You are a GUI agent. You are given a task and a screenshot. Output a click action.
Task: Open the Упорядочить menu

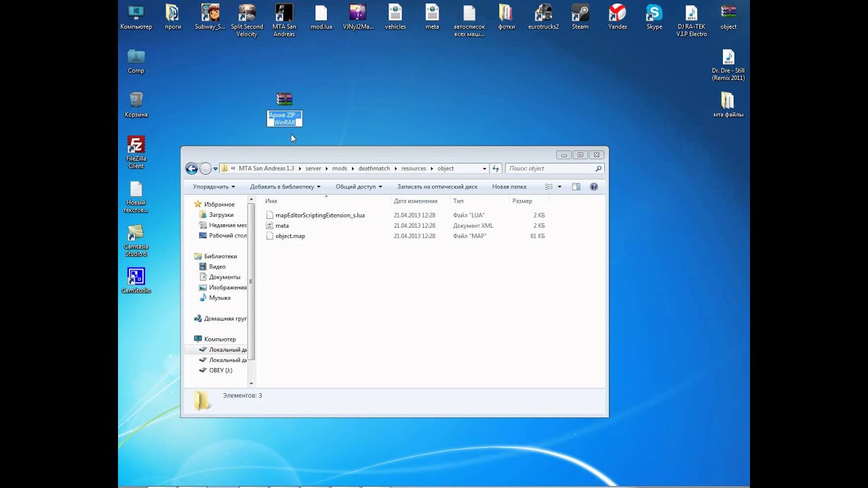coord(214,186)
